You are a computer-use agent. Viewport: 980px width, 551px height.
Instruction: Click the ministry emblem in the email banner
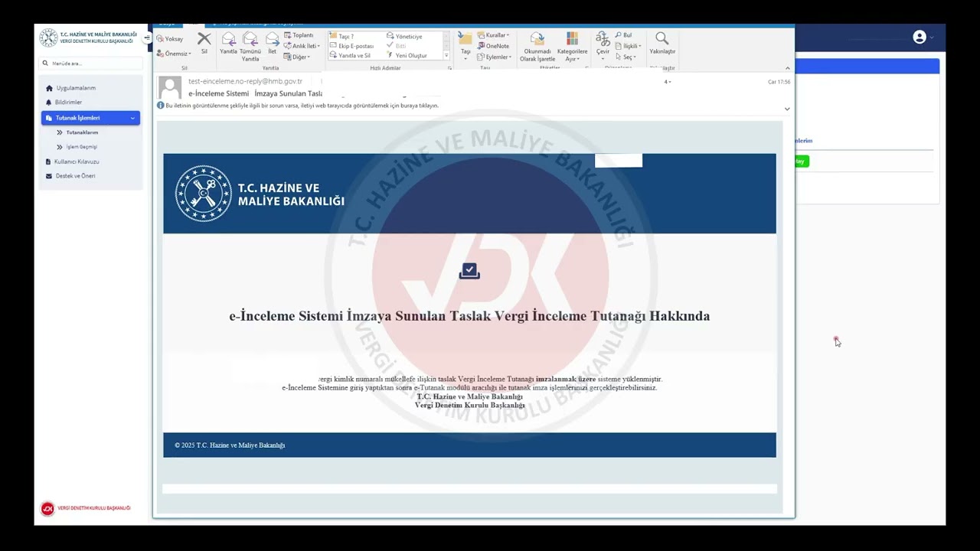pyautogui.click(x=203, y=194)
